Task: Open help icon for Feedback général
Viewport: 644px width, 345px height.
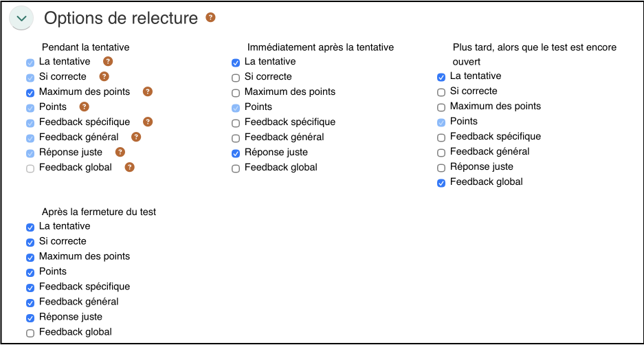Action: [x=135, y=137]
